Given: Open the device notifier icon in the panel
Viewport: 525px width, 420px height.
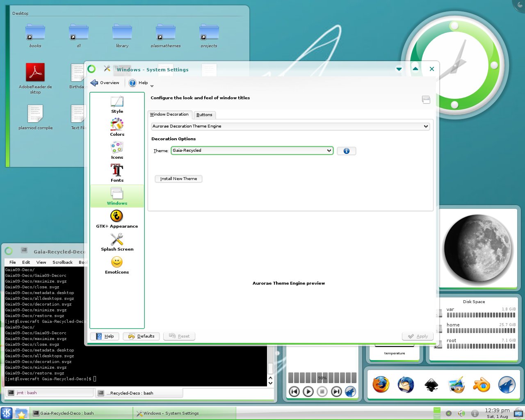Looking at the screenshot, I should pos(518,413).
